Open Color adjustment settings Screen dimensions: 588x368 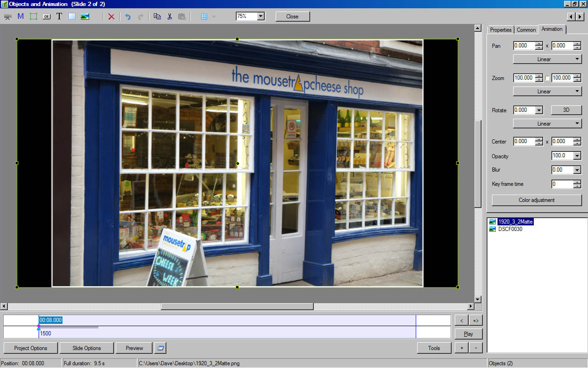[537, 200]
